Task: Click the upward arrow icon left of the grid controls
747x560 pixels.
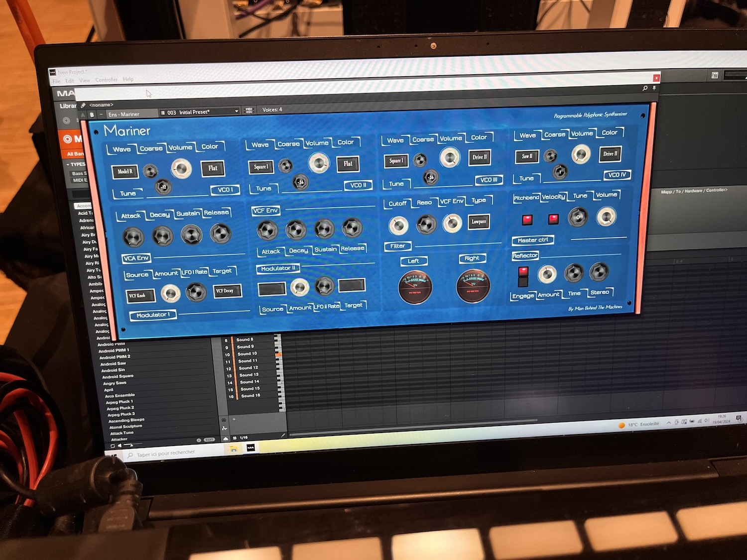Action: tap(226, 439)
